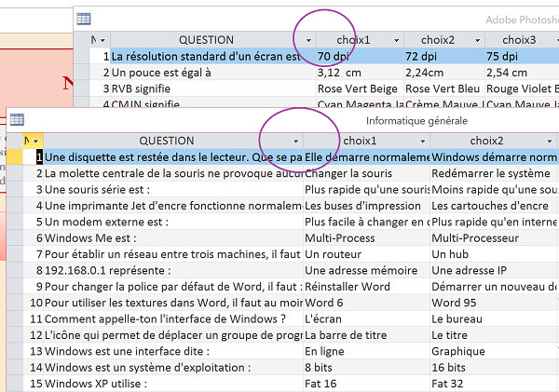Click the cell "Fat 16"
This screenshot has height=392, width=559.
pyautogui.click(x=367, y=384)
